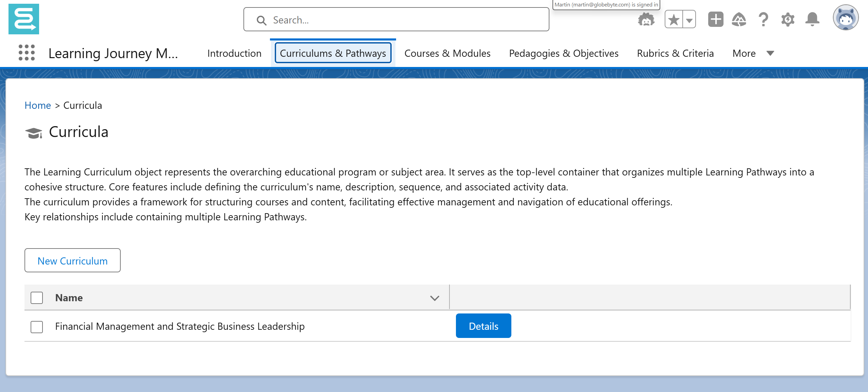Open the user profile avatar
The image size is (868, 392).
tap(845, 18)
